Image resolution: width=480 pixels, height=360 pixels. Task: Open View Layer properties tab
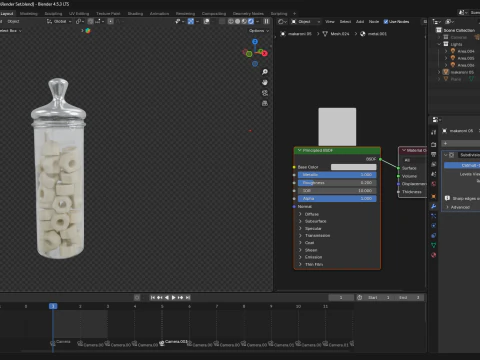coord(433,164)
